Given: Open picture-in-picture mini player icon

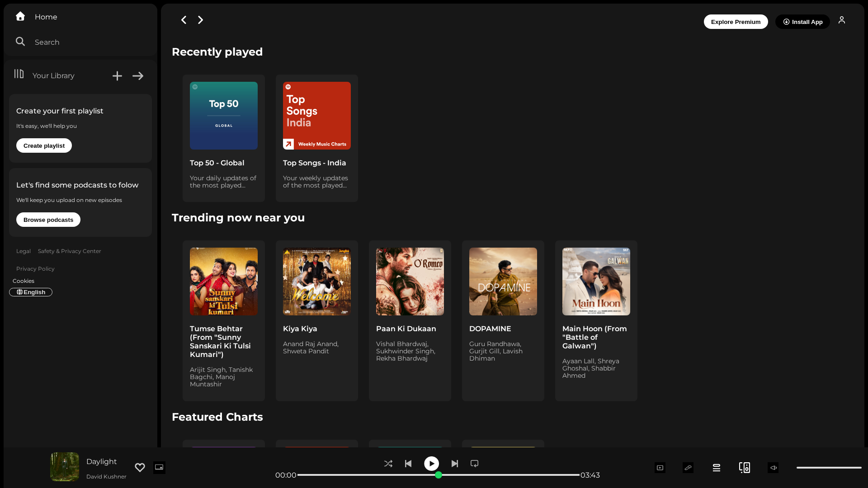Looking at the screenshot, I should coord(159,468).
